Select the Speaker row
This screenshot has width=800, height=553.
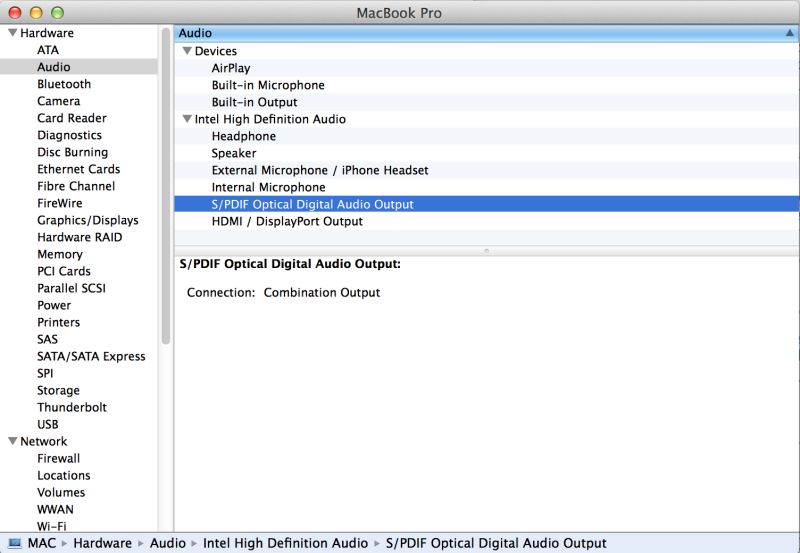tap(487, 153)
